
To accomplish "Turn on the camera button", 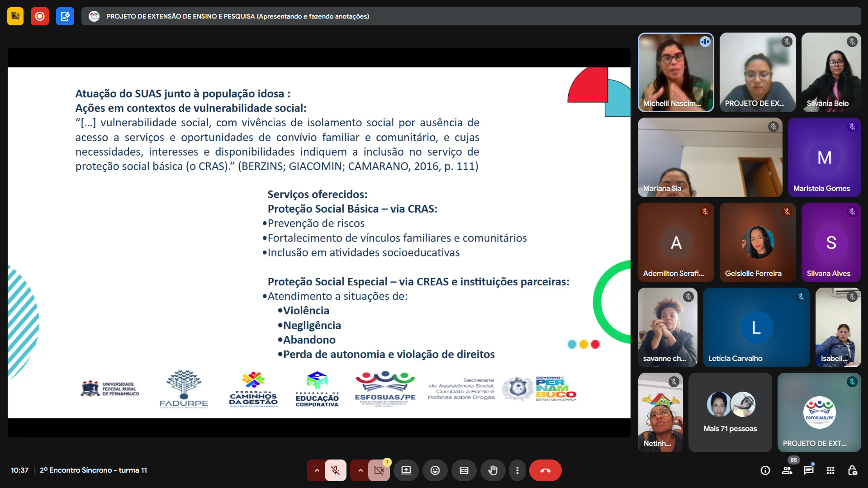I will pos(379,470).
